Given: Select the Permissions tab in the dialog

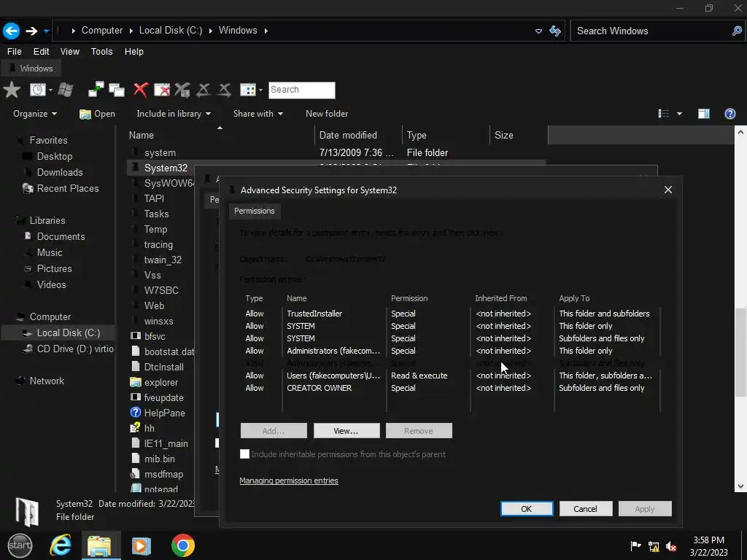Looking at the screenshot, I should 255,211.
